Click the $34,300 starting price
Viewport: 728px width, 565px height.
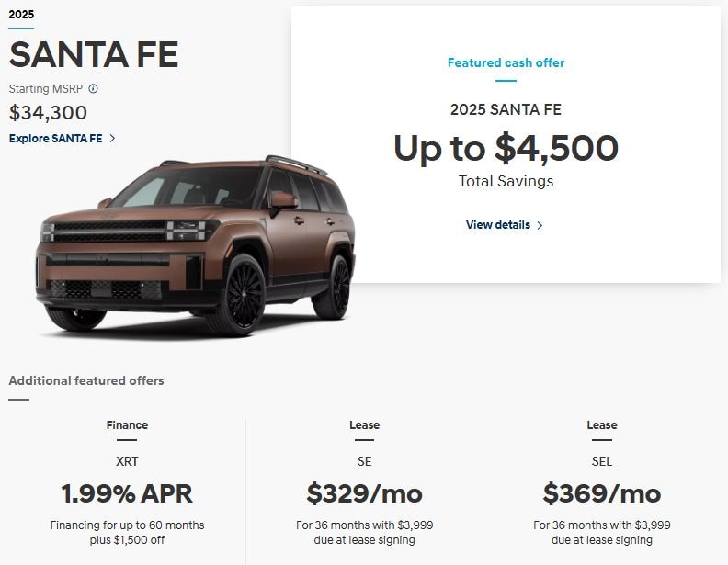coord(49,113)
